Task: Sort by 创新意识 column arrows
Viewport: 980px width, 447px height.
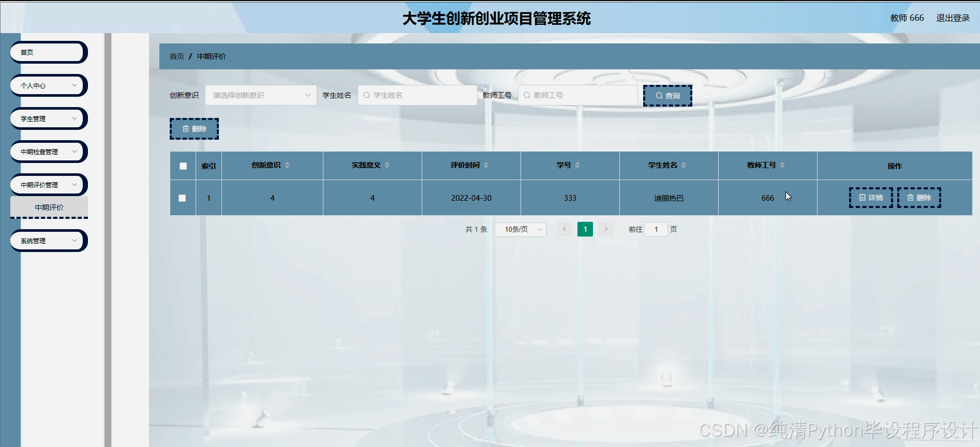Action: [287, 166]
